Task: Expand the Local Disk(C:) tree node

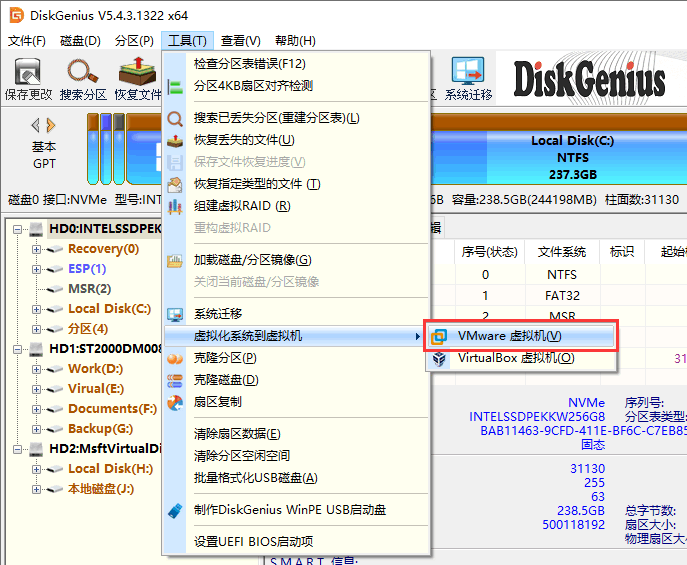Action: tap(36, 309)
